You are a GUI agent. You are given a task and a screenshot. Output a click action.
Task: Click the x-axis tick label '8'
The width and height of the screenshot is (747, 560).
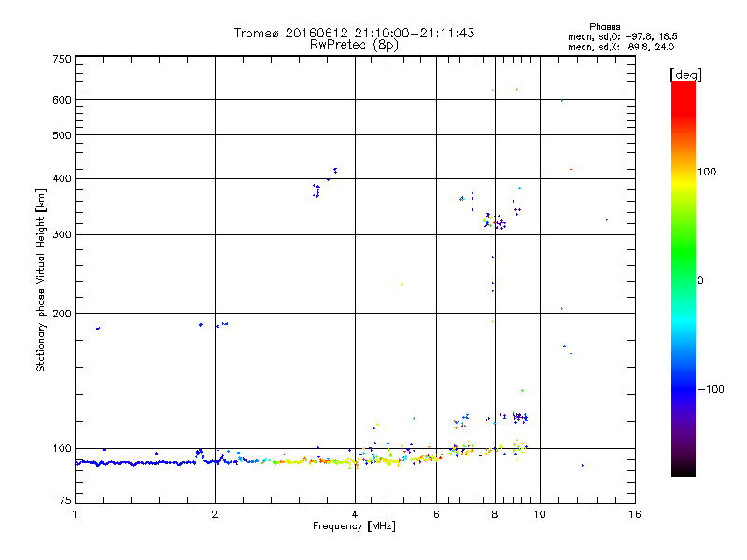click(x=495, y=514)
